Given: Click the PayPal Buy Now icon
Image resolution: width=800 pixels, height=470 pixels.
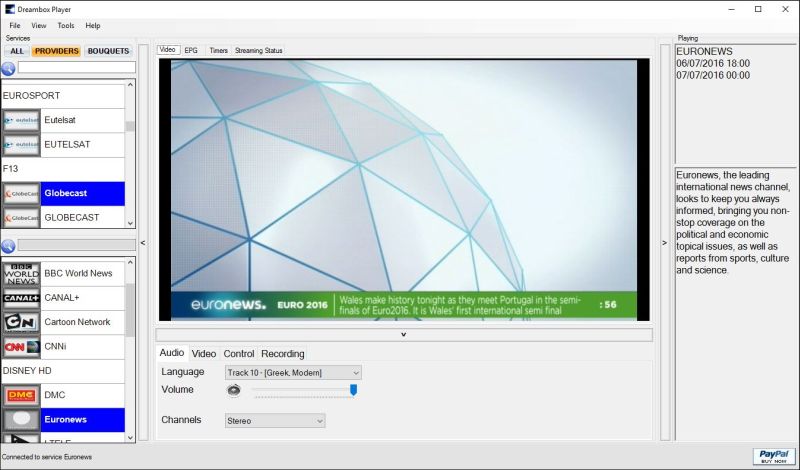Looking at the screenshot, I should coord(774,456).
